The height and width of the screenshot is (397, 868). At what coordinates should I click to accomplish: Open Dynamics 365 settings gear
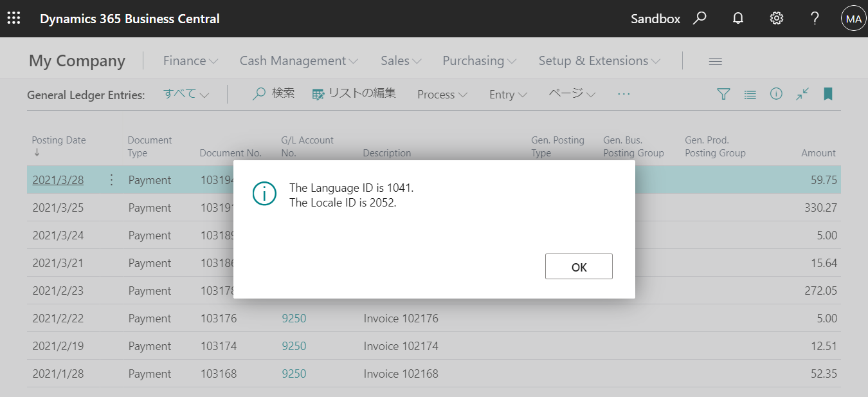click(776, 18)
